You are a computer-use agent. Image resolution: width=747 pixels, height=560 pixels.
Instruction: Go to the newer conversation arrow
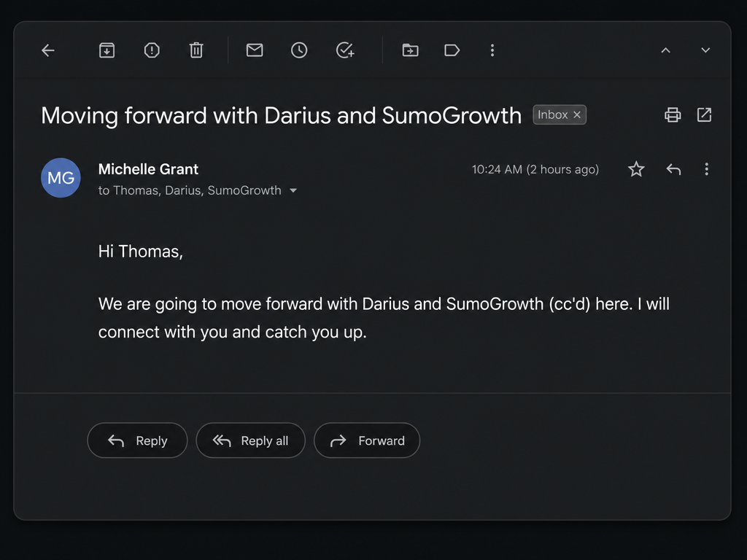coord(665,50)
